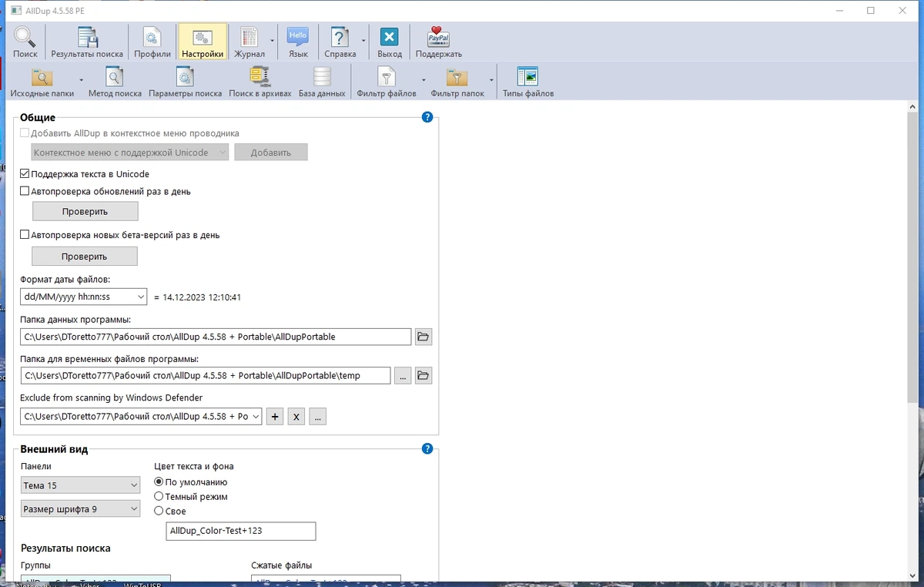
Task: Click Проверить button under beta-version check
Action: click(85, 256)
